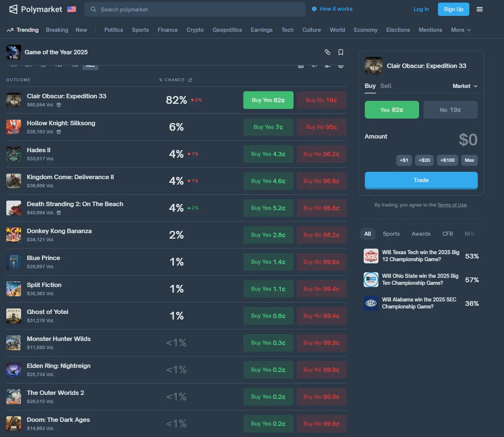
Task: Click gift icon under Hollow Knight: Silksong
Action: (59, 132)
